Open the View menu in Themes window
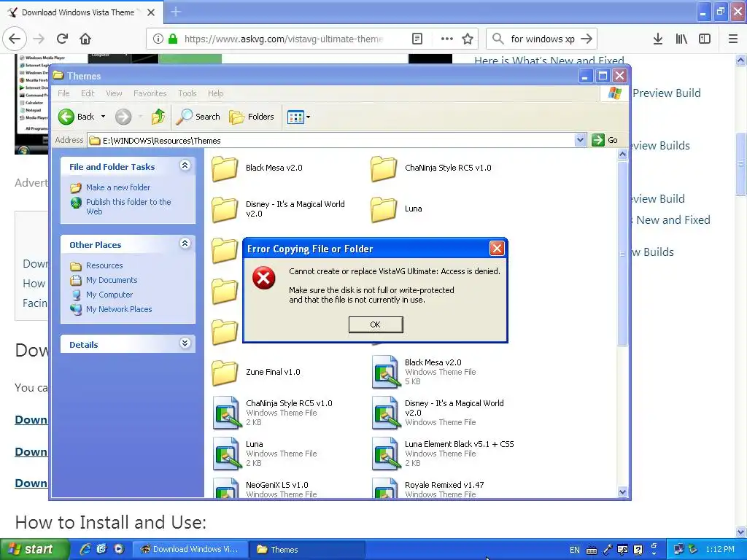This screenshot has height=560, width=747. coord(114,93)
